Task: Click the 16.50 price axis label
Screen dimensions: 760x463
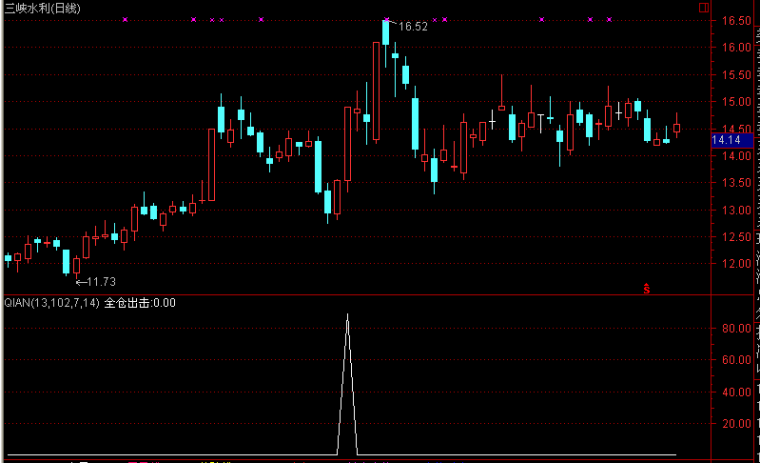Action: [736, 21]
